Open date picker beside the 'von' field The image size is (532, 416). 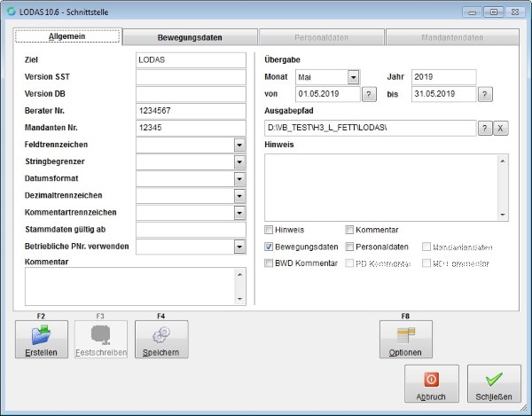370,94
